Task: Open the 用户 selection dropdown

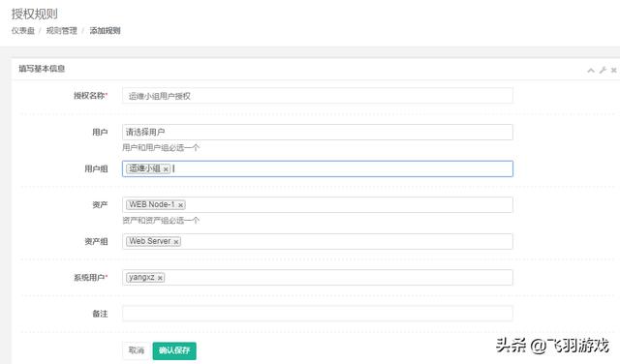Action: pyautogui.click(x=318, y=132)
